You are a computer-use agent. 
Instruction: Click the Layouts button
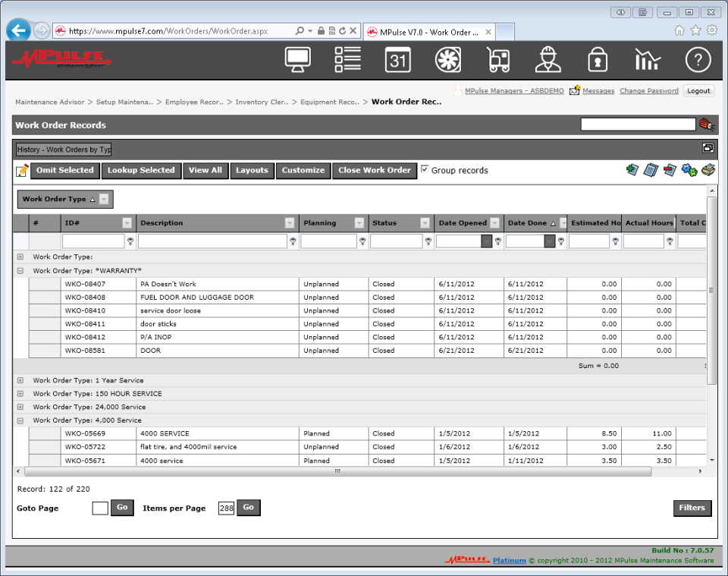pyautogui.click(x=252, y=171)
